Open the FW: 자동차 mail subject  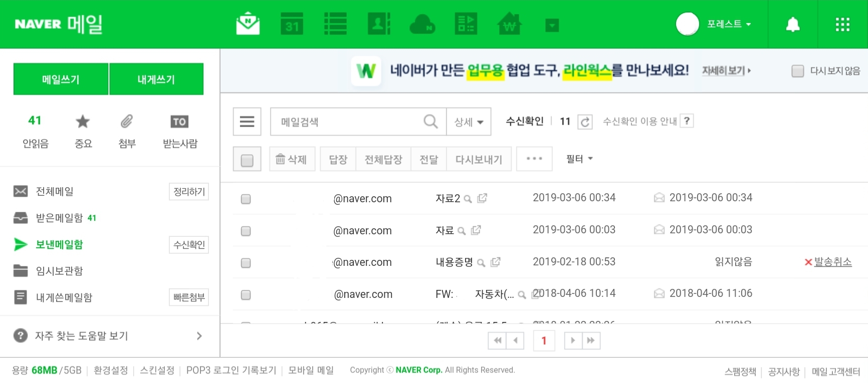click(x=475, y=294)
